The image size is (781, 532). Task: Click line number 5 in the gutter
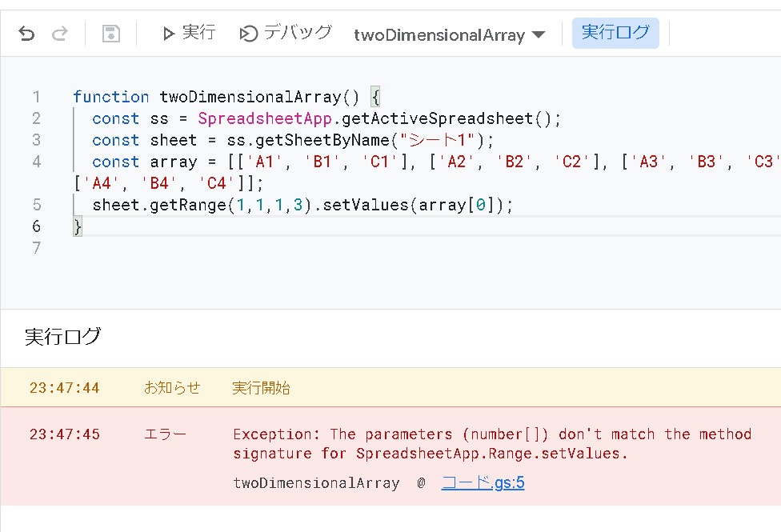point(36,205)
